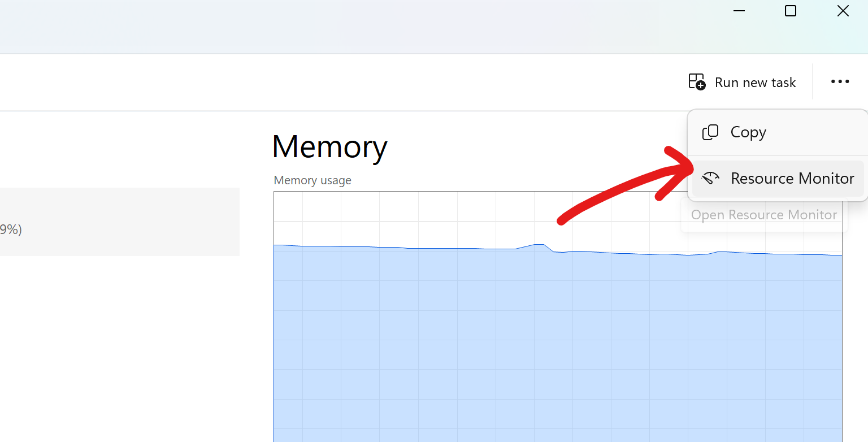Click the Resource Monitor gauge icon
Image resolution: width=868 pixels, height=442 pixels.
(x=710, y=179)
